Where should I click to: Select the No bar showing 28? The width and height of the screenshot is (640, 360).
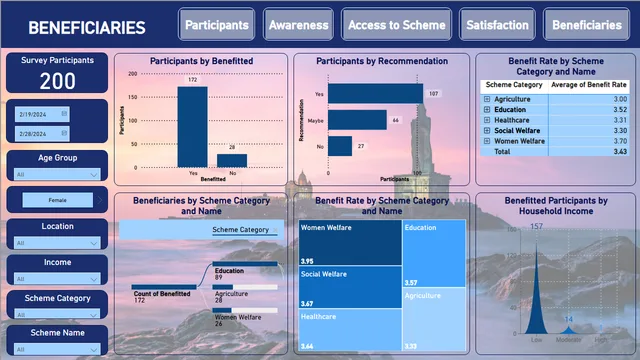(x=232, y=160)
